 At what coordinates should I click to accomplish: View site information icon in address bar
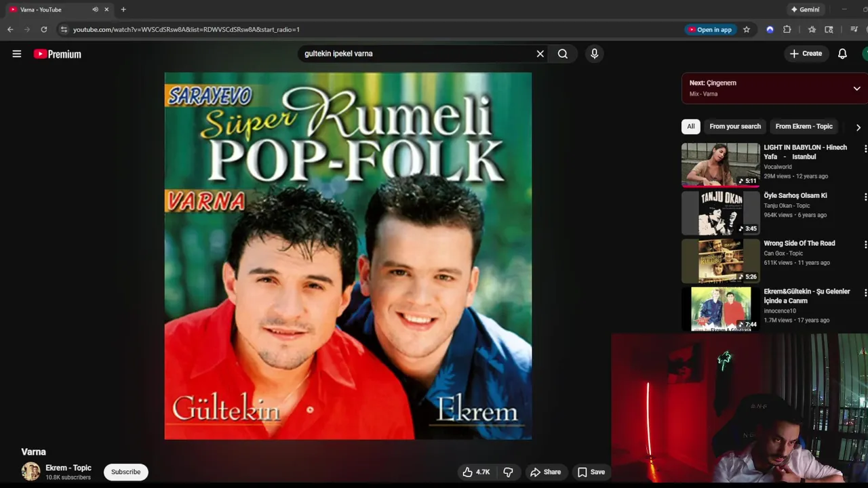64,29
